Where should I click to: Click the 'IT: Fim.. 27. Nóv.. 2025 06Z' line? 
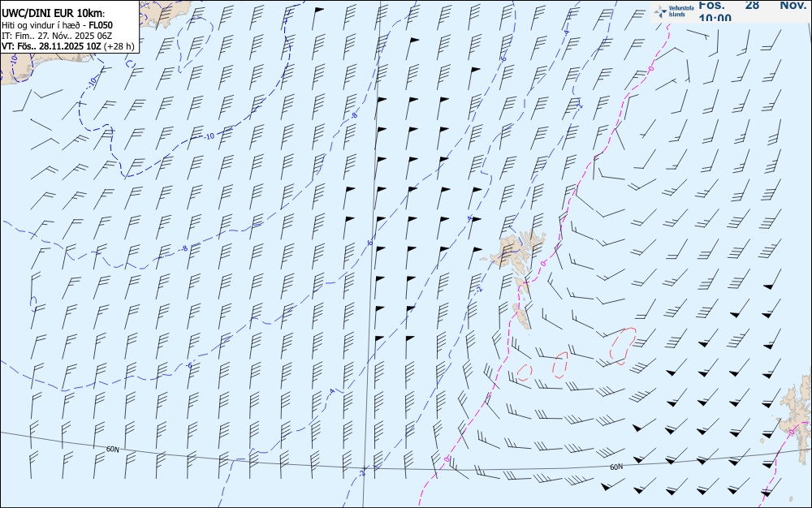(57, 36)
